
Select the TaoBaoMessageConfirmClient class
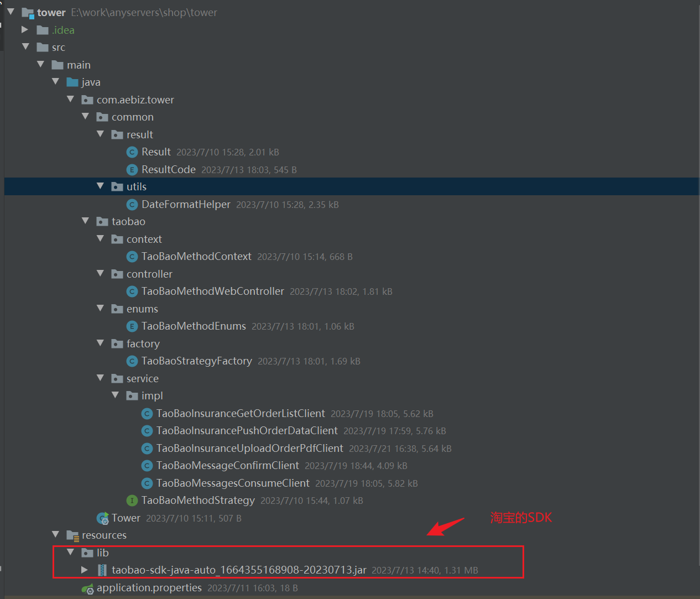227,466
